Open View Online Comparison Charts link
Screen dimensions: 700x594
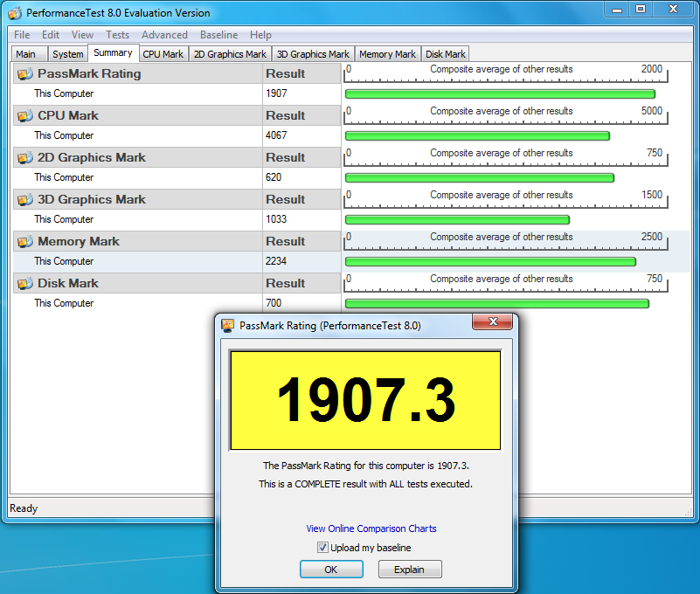[x=371, y=528]
